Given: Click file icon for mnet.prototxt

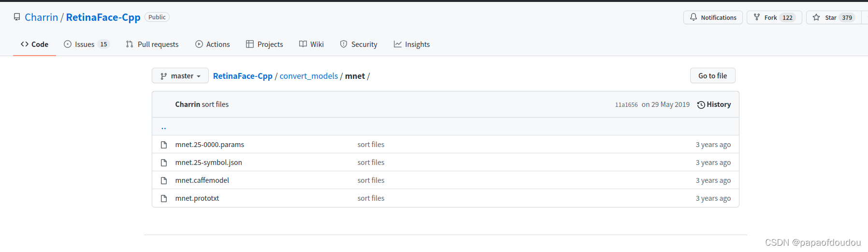Looking at the screenshot, I should 164,198.
